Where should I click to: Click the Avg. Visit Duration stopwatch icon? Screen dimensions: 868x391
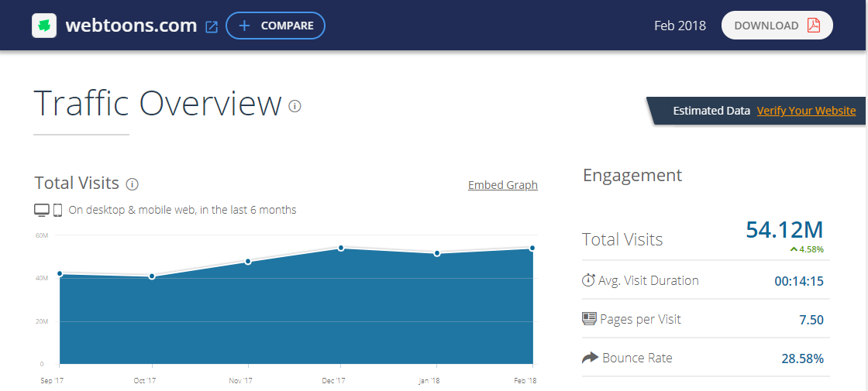click(589, 280)
